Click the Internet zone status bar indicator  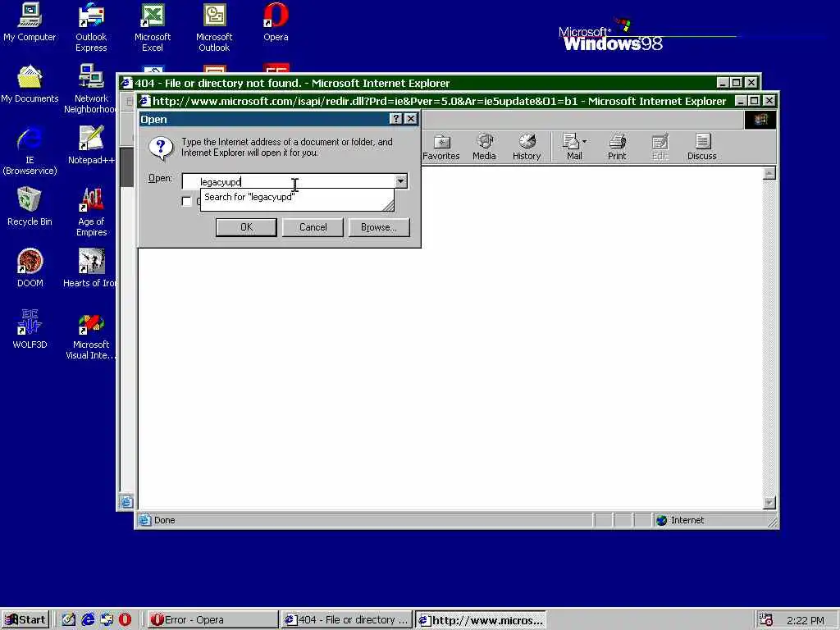tap(680, 520)
